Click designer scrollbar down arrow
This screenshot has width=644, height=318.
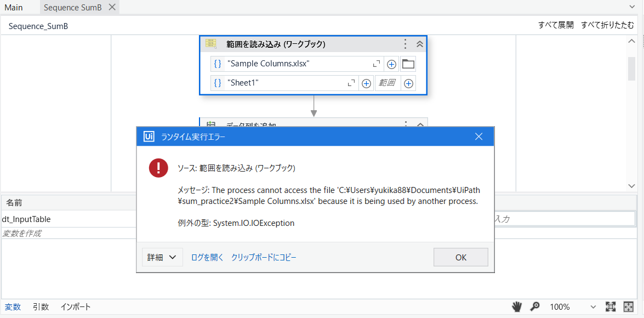coord(632,186)
